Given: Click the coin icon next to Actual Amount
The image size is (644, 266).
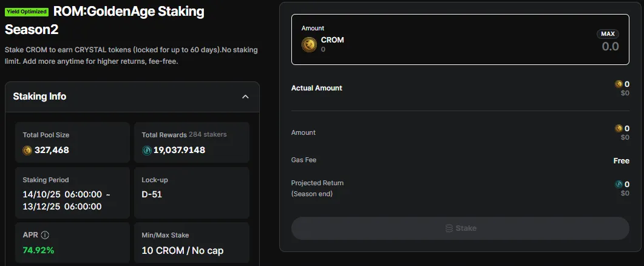Looking at the screenshot, I should pos(619,84).
